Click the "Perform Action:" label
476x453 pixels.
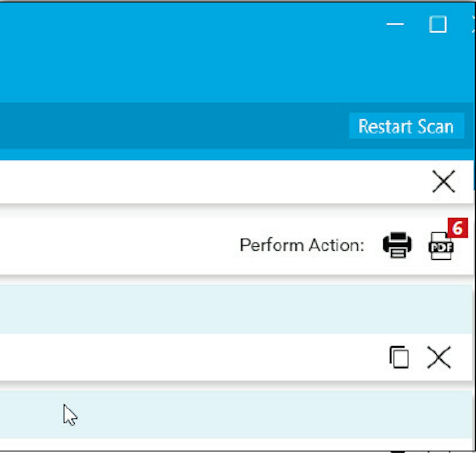click(x=302, y=245)
